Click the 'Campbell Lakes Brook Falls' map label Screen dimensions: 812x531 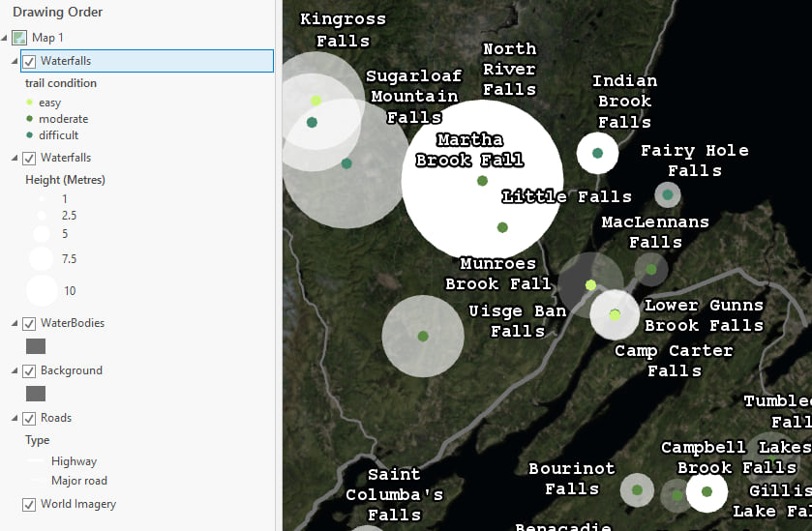737,457
